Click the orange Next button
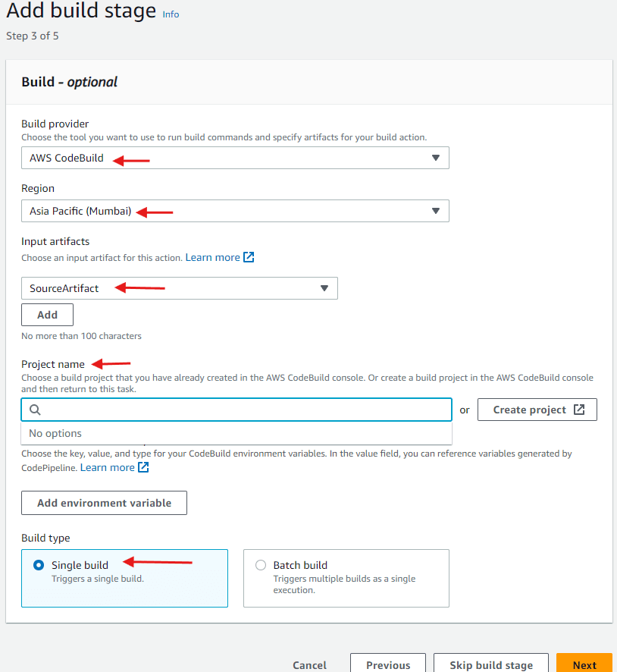617x672 pixels. tap(584, 664)
